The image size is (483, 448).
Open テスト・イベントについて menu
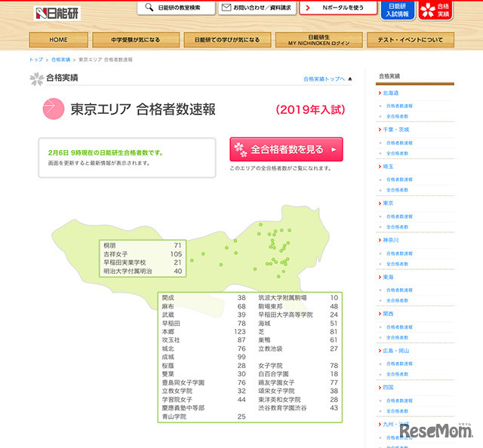point(411,40)
